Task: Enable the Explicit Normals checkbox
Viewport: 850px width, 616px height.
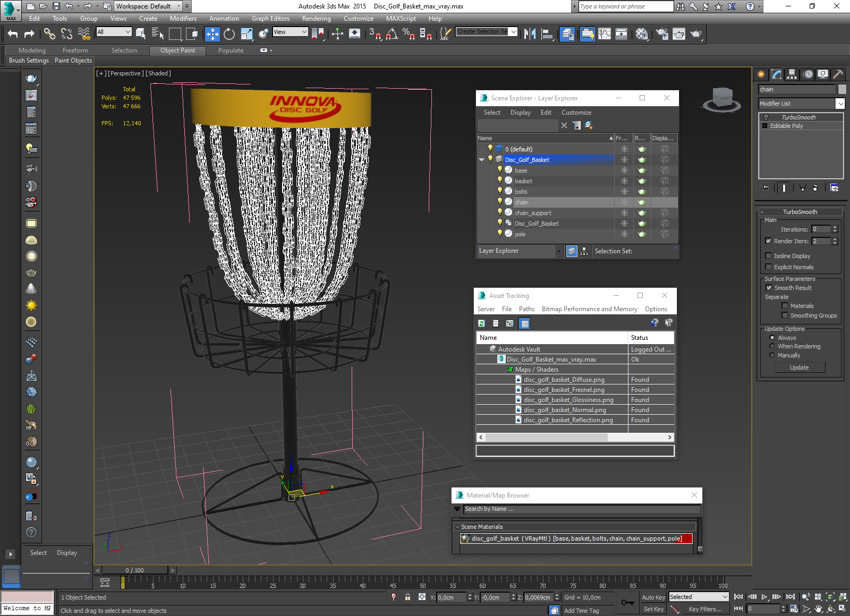Action: coord(768,267)
